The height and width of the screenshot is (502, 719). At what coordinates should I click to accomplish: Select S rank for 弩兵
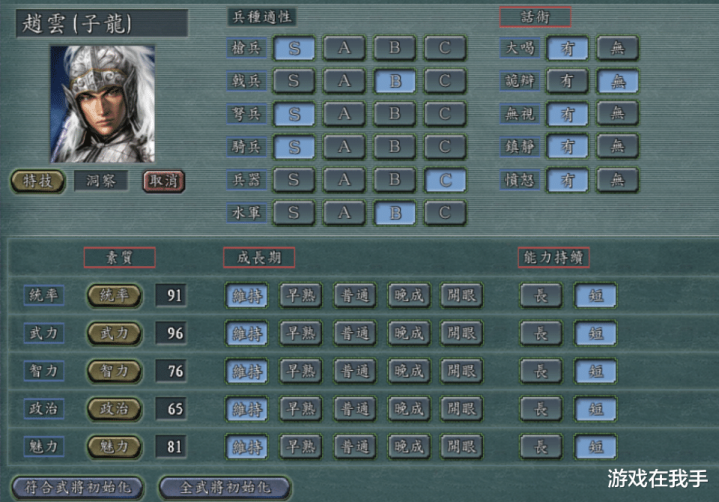pos(294,114)
